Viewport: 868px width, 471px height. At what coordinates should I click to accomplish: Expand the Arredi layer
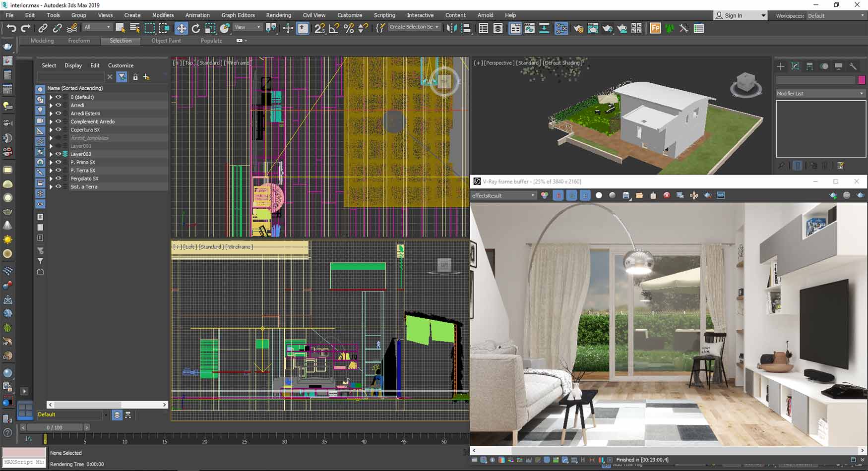(51, 106)
